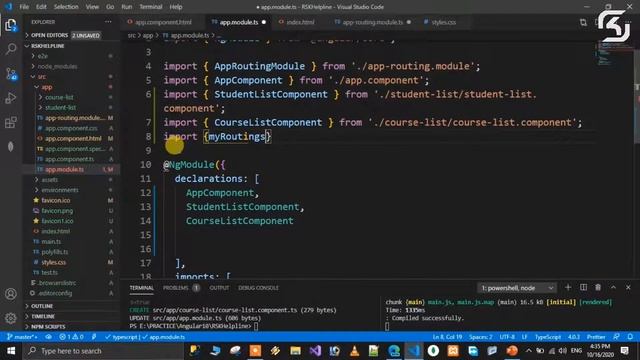The height and width of the screenshot is (360, 640).
Task: Open the Manage gear icon
Action: (x=11, y=318)
